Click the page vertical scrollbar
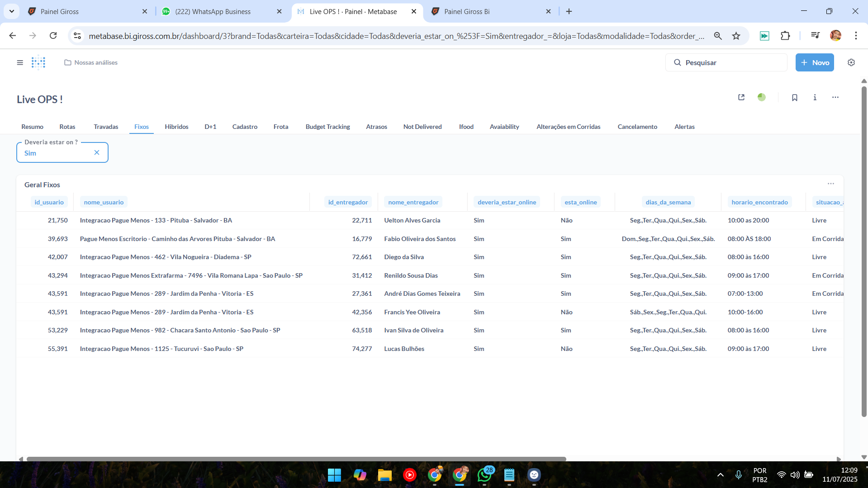 coord(864,251)
